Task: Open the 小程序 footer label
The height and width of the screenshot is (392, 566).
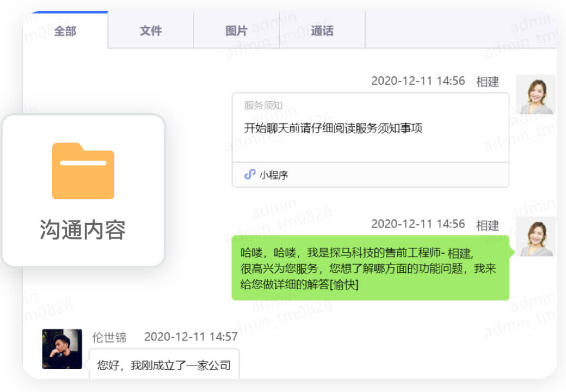Action: coord(274,175)
